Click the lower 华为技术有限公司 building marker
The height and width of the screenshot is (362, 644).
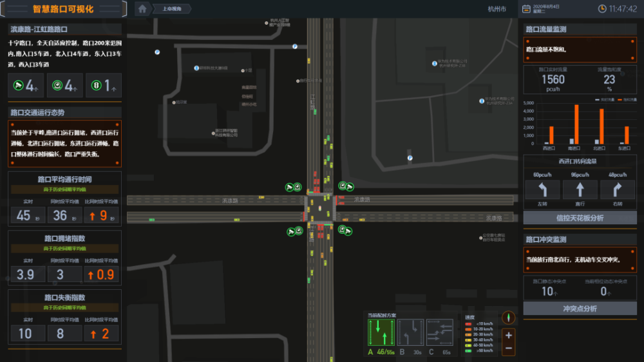pyautogui.click(x=482, y=101)
